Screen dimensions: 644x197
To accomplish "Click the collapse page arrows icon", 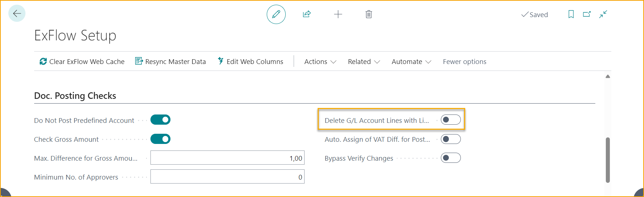I will click(x=603, y=14).
